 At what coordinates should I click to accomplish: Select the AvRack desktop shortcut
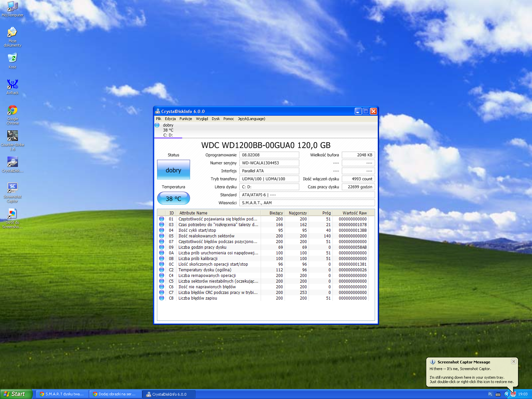pyautogui.click(x=13, y=87)
